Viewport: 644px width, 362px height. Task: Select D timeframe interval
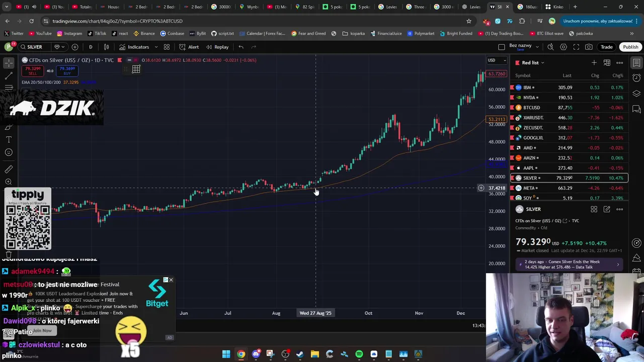coord(91,47)
